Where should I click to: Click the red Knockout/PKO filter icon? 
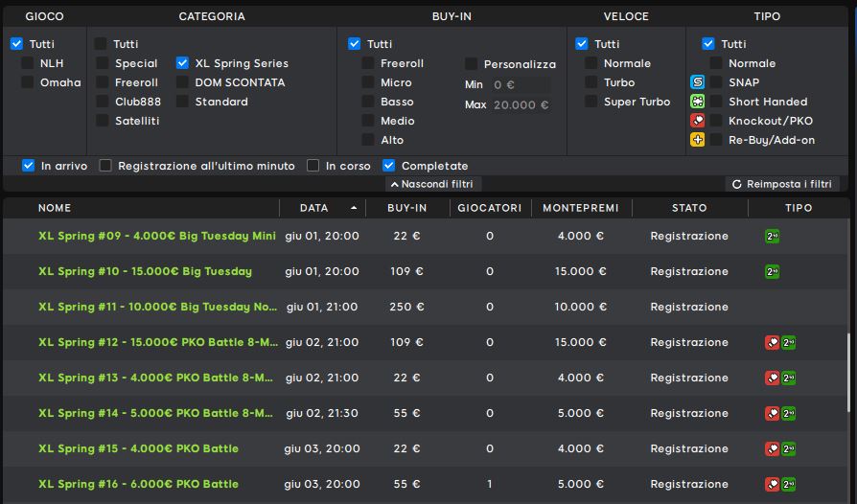(698, 121)
